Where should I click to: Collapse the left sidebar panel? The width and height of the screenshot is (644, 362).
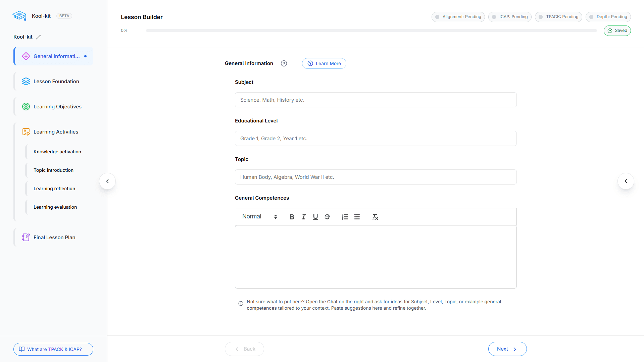(107, 181)
